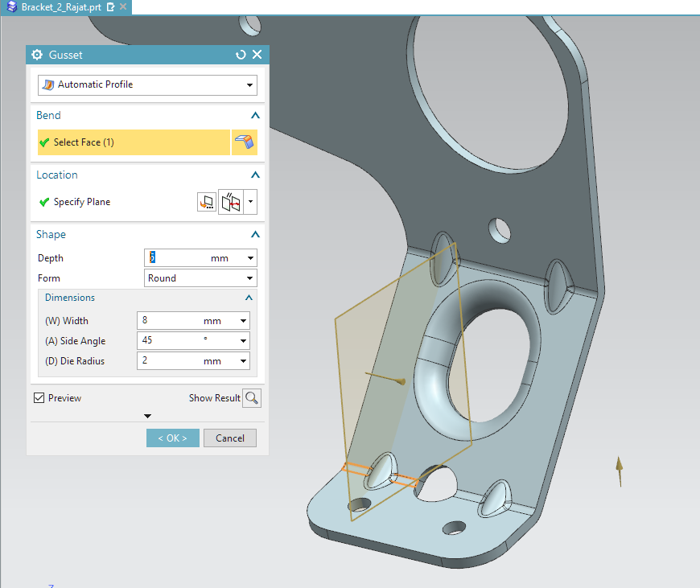Collapse the Bend section
The width and height of the screenshot is (700, 588).
(254, 115)
